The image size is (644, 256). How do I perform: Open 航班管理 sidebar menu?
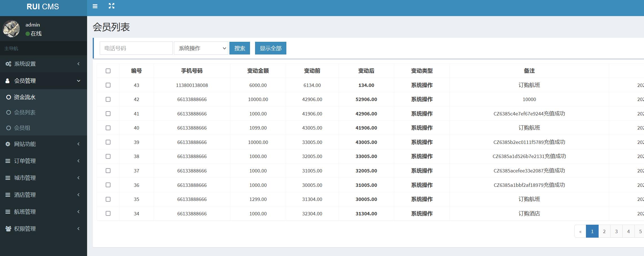point(43,212)
